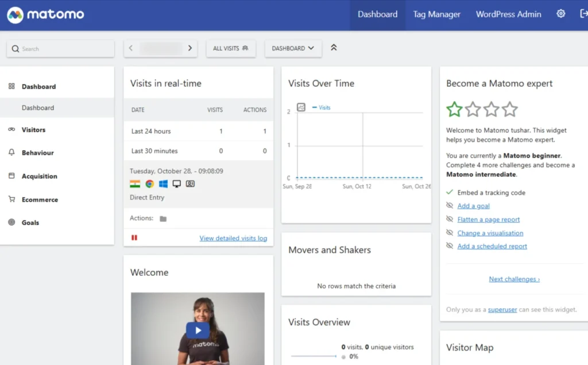Switch to Tag Manager tab
Viewport: 588px width, 365px height.
(436, 15)
